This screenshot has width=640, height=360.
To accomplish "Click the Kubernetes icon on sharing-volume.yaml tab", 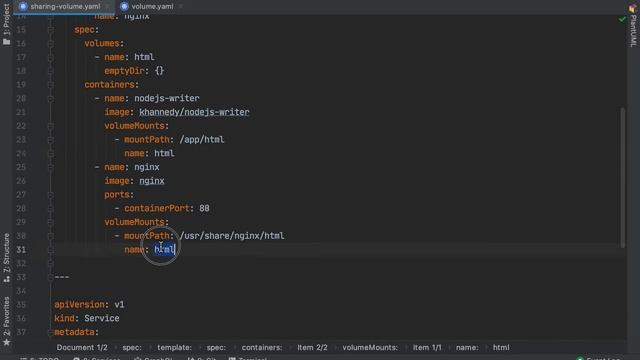I will [x=23, y=6].
